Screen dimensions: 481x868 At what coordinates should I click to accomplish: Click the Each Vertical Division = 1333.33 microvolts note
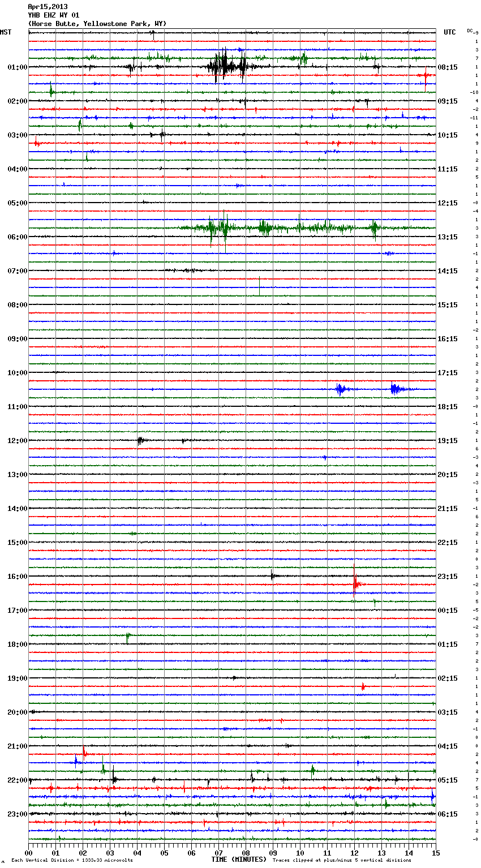72,860
